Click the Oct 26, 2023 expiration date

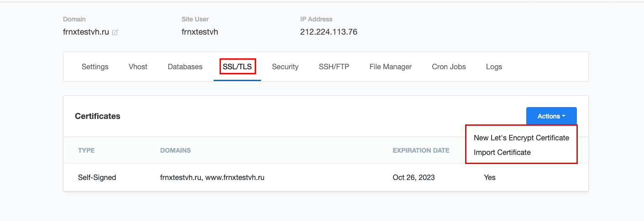(414, 177)
